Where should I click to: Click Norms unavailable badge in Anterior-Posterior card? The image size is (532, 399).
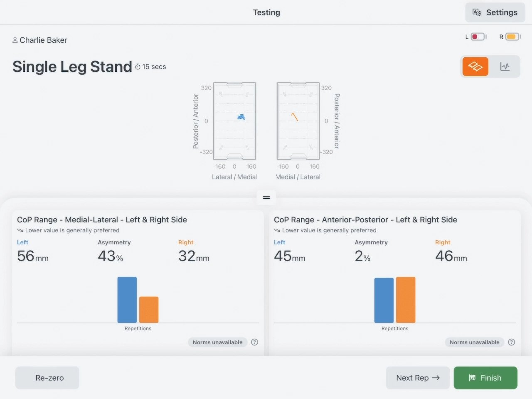[x=475, y=342]
